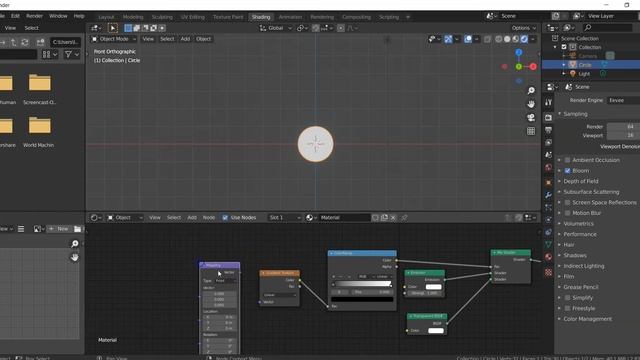The width and height of the screenshot is (640, 360).
Task: Click the pin material icon in node editor
Action: tap(404, 218)
